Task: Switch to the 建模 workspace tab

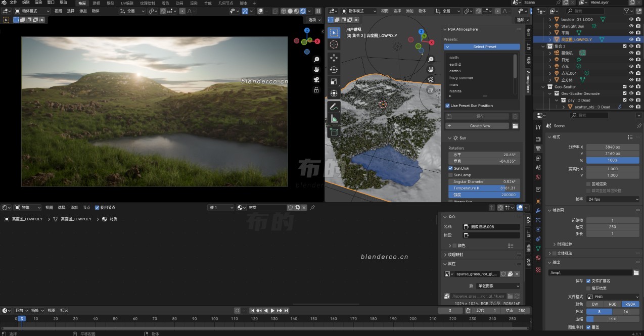Action: pyautogui.click(x=96, y=3)
